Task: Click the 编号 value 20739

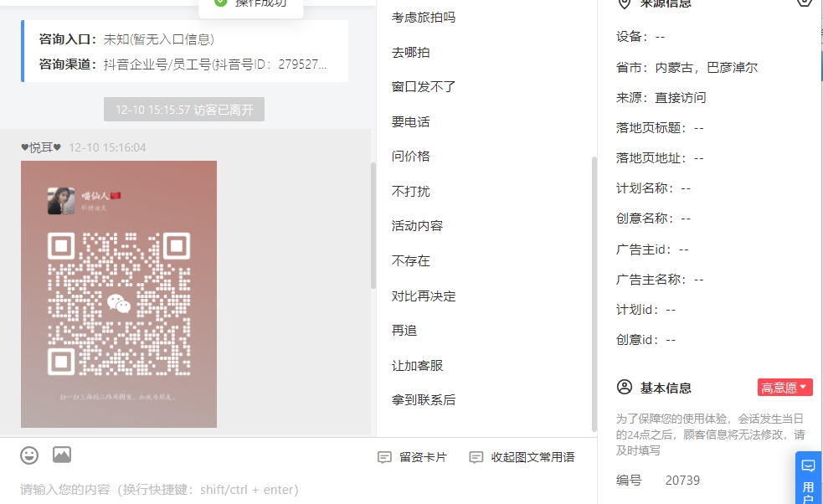Action: (682, 481)
